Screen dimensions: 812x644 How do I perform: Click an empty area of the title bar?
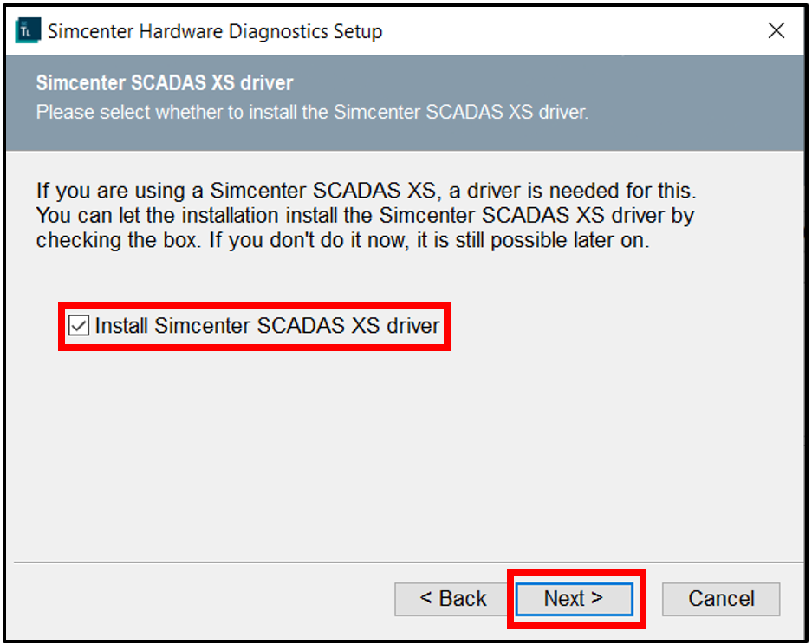(x=563, y=32)
